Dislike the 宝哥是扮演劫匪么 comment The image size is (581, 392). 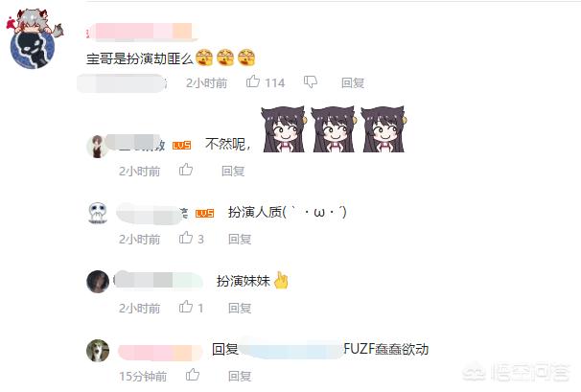pos(311,81)
